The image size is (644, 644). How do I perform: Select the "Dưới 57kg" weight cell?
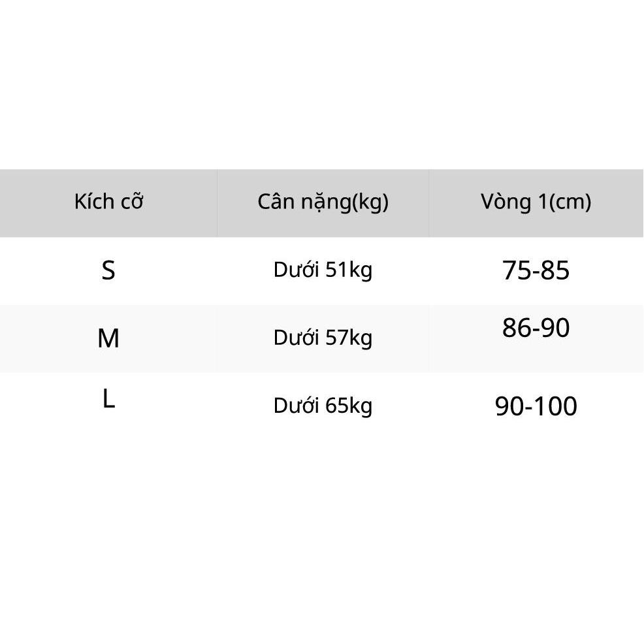click(323, 338)
